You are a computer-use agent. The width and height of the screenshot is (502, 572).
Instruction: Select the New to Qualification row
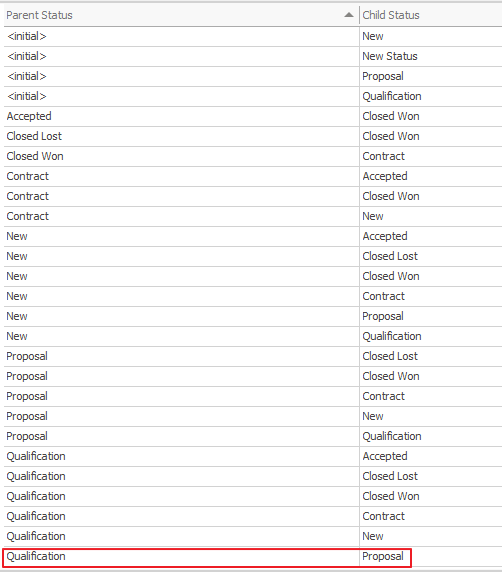coord(253,336)
